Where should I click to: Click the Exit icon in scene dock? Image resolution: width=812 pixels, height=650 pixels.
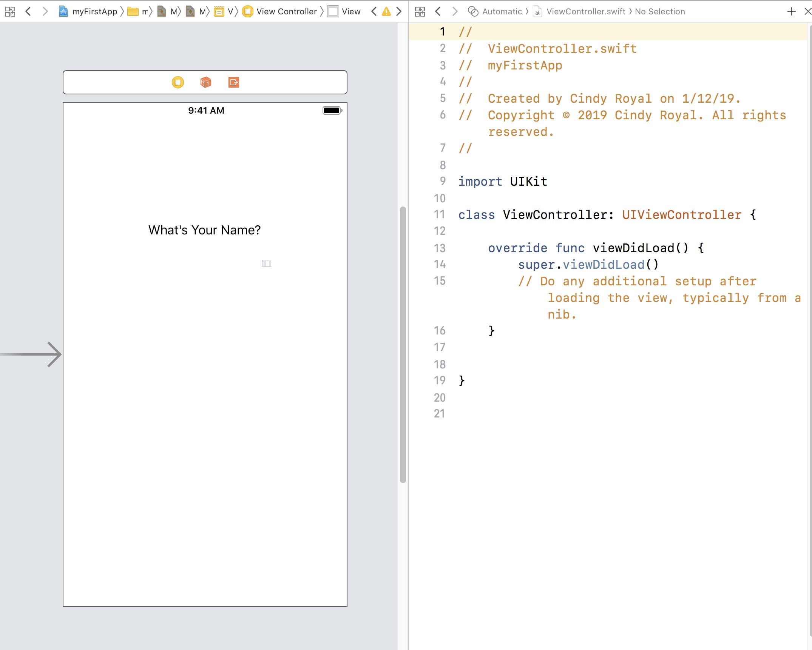tap(234, 82)
